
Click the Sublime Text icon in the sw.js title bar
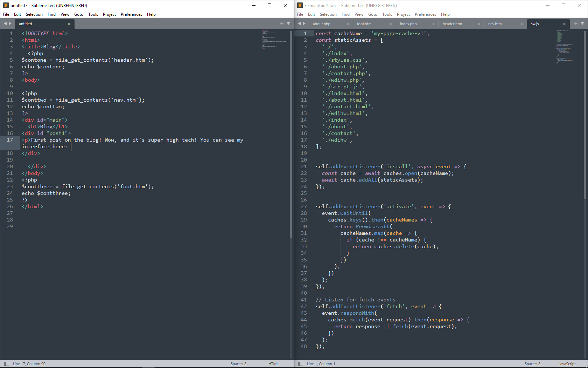(x=300, y=5)
